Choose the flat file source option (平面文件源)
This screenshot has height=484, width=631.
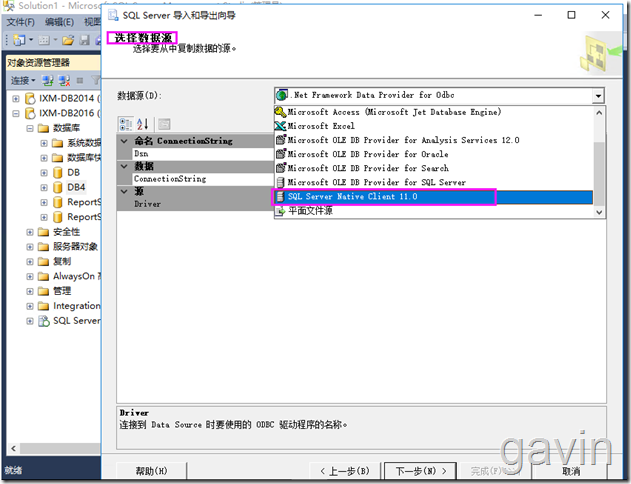pyautogui.click(x=434, y=211)
